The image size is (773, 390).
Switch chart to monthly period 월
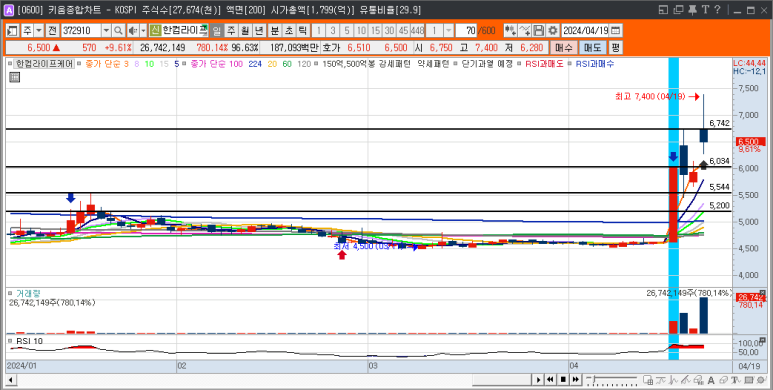245,31
